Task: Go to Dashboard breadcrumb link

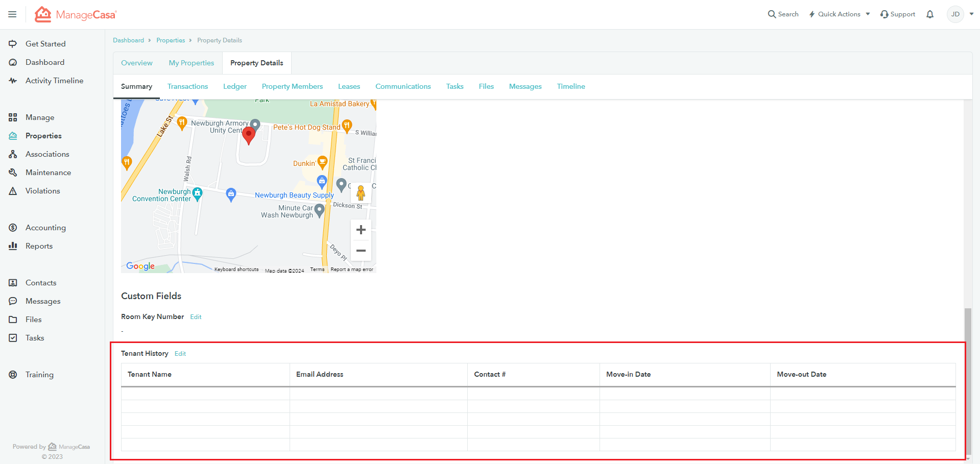Action: [x=128, y=40]
